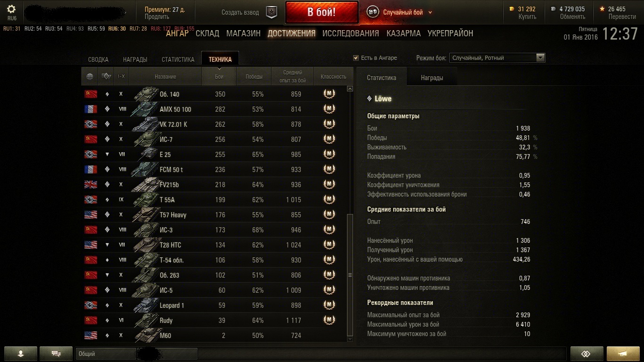
Task: Open the ИССЛЕДОВАНИЯ menu
Action: coord(351,33)
